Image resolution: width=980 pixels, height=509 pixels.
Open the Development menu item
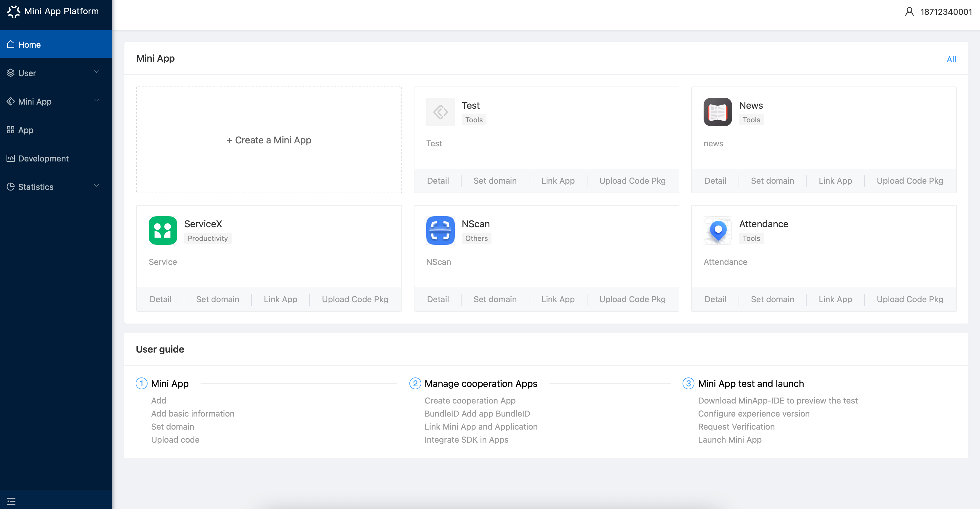[x=56, y=158]
